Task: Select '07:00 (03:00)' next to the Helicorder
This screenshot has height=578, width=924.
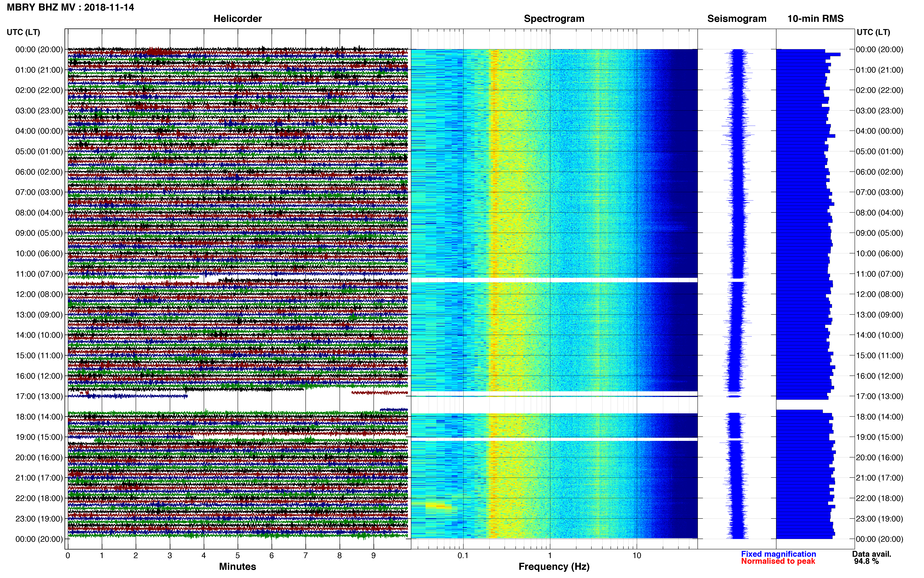Action: coord(39,192)
